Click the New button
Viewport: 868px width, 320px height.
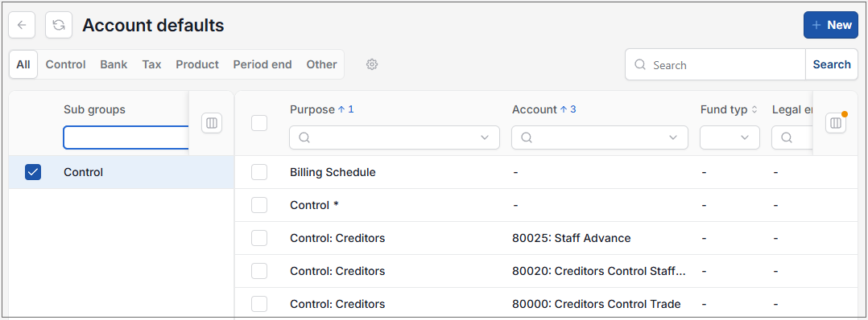(831, 26)
